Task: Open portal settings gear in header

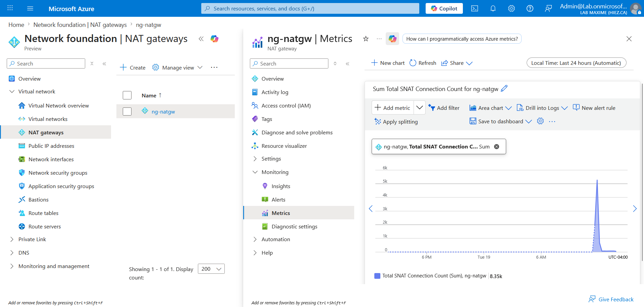Action: (x=512, y=8)
